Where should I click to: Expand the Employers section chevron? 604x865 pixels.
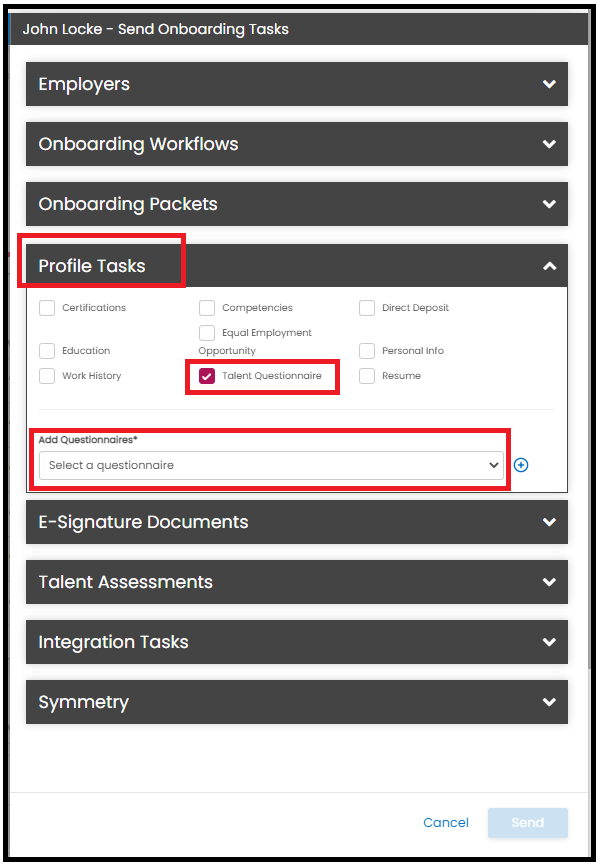[x=549, y=84]
